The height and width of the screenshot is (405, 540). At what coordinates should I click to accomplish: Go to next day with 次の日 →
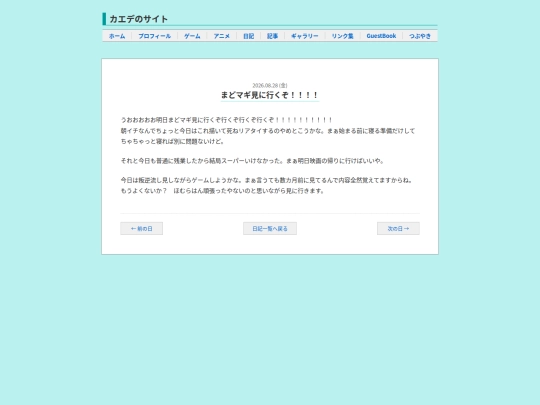tap(398, 228)
